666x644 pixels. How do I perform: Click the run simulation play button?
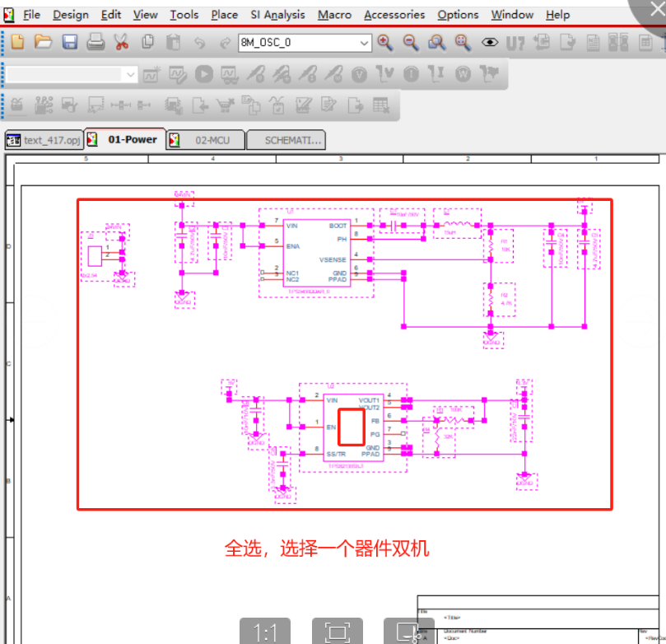[x=204, y=74]
